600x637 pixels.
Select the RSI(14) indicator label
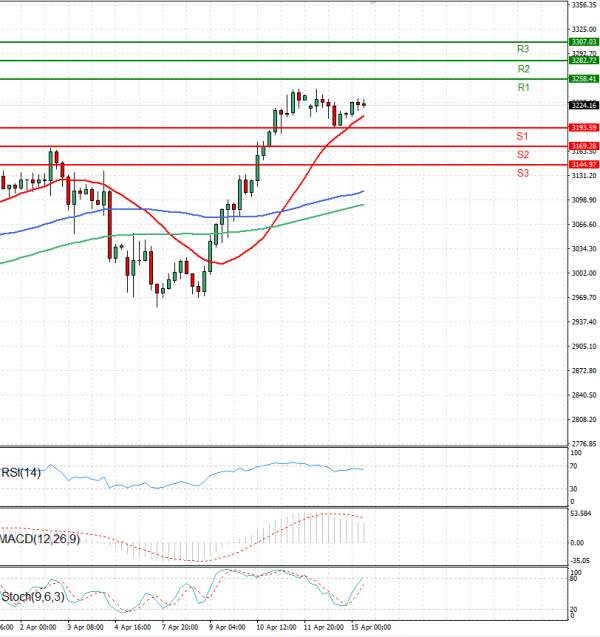click(x=21, y=472)
